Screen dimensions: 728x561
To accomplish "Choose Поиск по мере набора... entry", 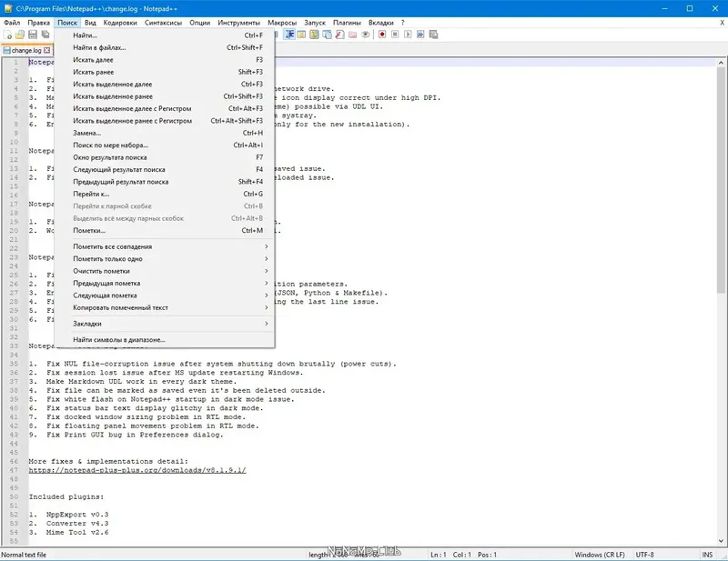I will 165,145.
